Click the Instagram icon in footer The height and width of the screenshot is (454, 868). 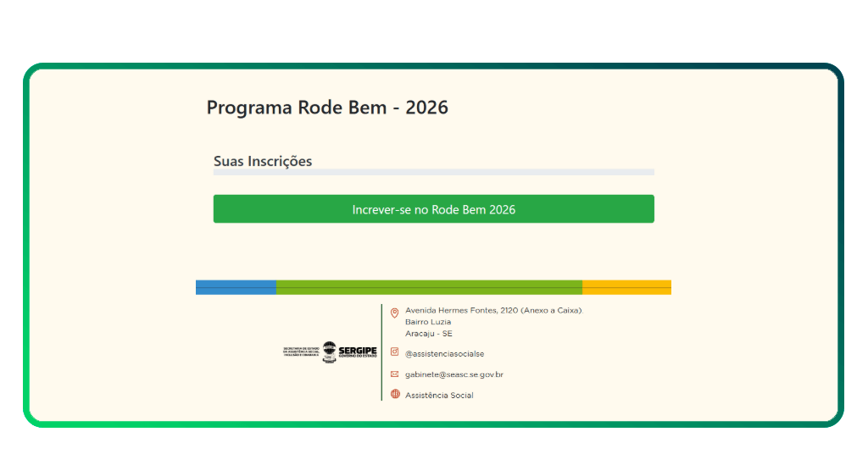point(394,352)
